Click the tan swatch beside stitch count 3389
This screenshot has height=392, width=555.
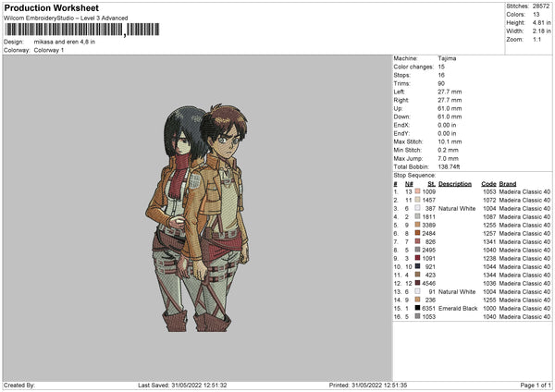click(418, 225)
